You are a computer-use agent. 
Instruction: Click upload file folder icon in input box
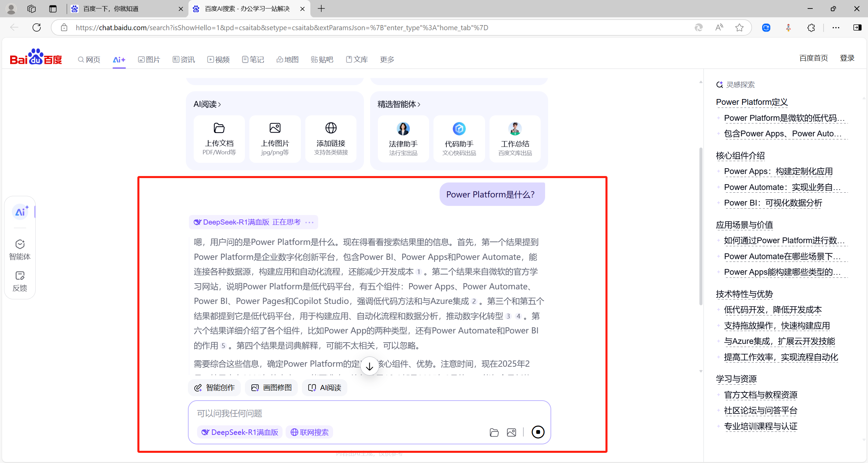tap(494, 432)
